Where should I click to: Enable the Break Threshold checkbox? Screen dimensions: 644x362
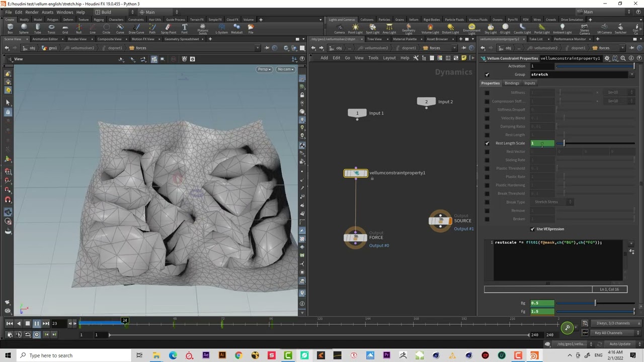[x=487, y=194]
